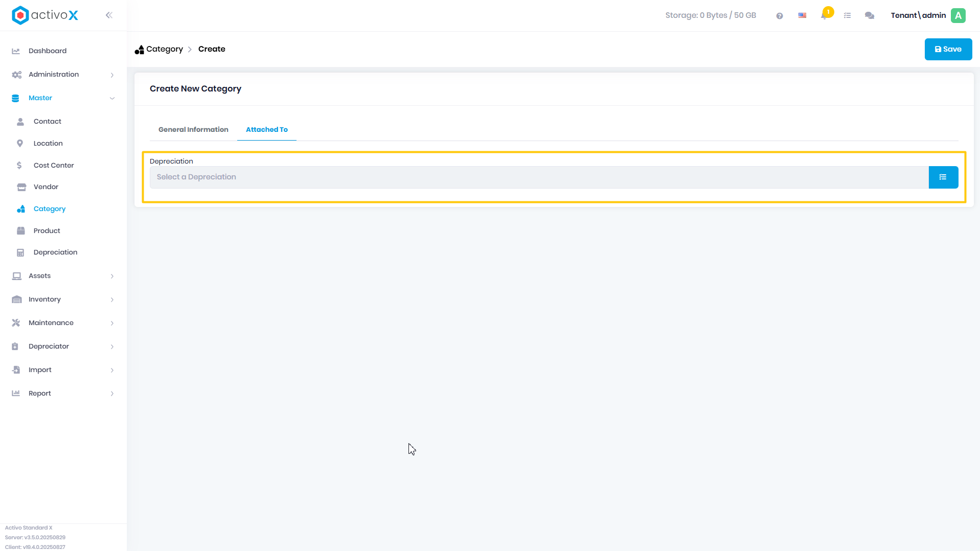
Task: Expand the Administration menu
Action: tap(63, 75)
